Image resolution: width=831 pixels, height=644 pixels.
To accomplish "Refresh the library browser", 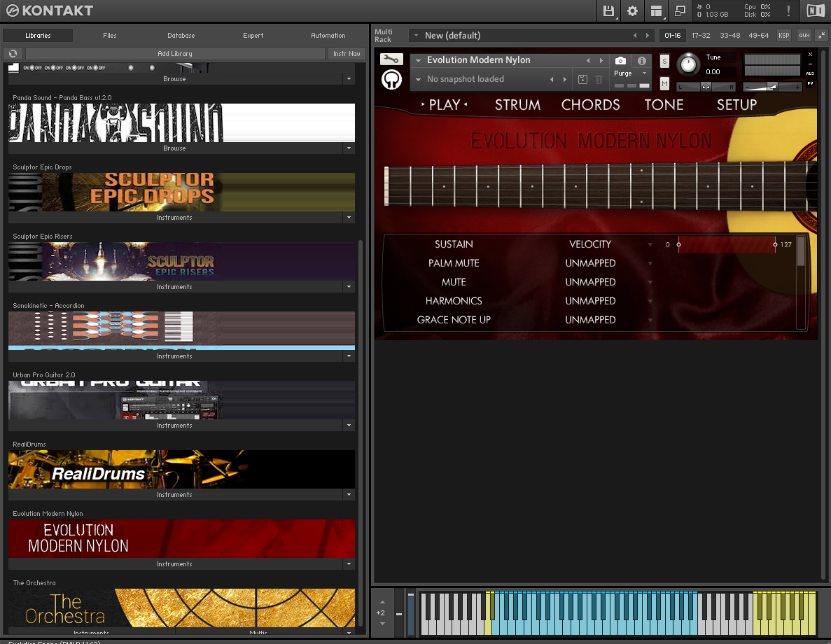I will click(x=13, y=53).
